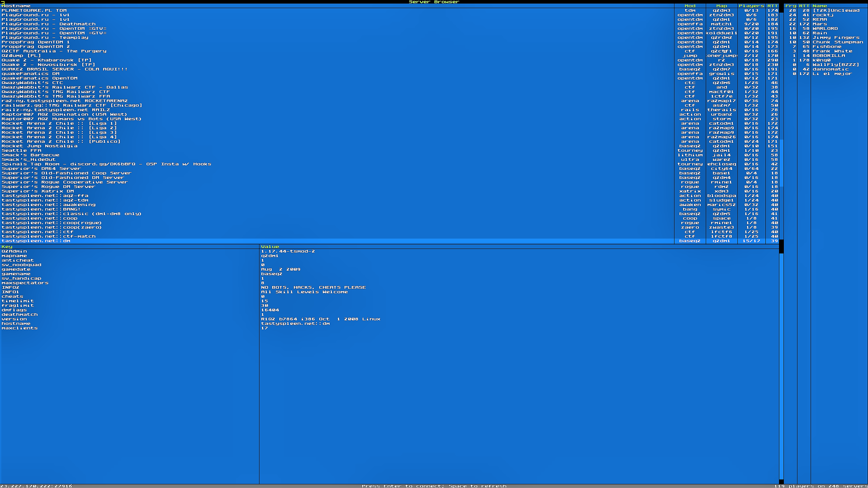868x488 pixels.
Task: Select Quake 2 - Khabarovsk [TP] server
Action: tap(389, 60)
